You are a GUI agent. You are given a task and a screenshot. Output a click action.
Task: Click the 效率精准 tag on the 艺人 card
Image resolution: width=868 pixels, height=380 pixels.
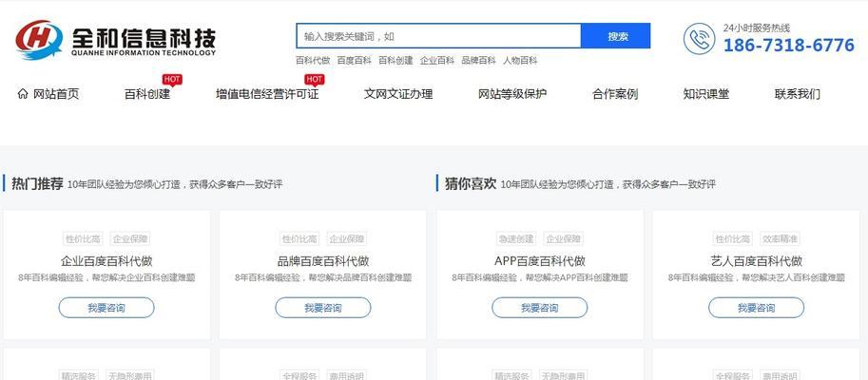(x=780, y=239)
